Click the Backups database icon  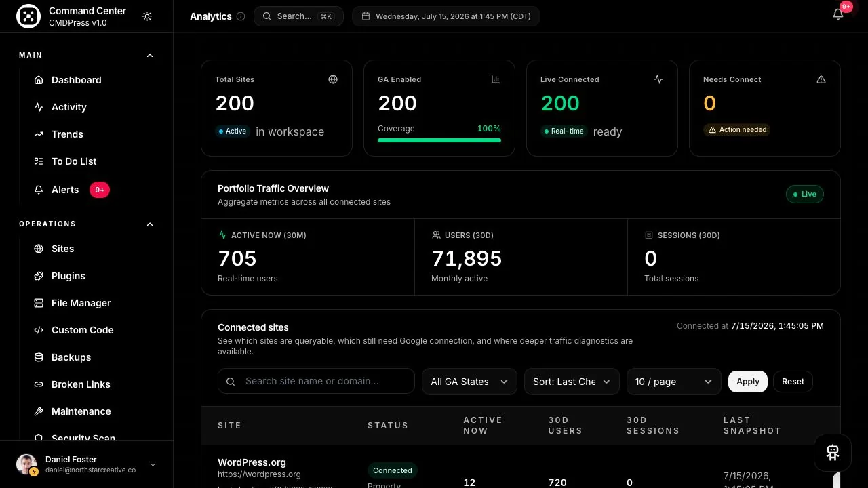coord(39,357)
